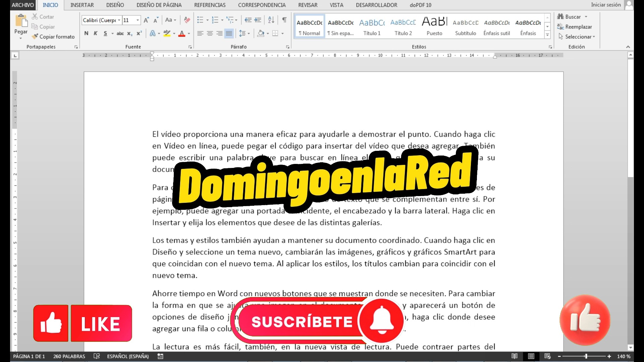Click Reemplazar button
The width and height of the screenshot is (644, 362).
(575, 26)
